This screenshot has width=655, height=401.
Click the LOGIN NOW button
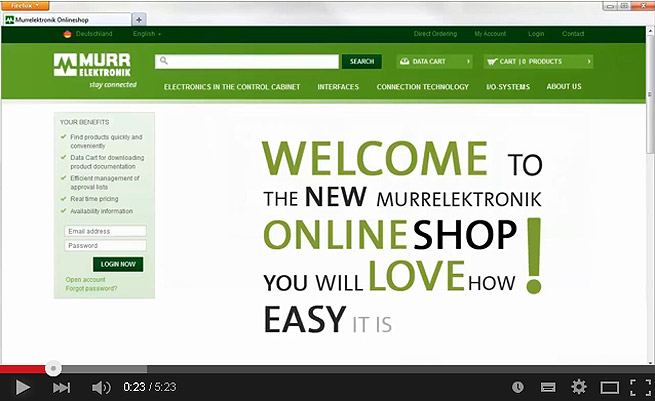tap(118, 264)
